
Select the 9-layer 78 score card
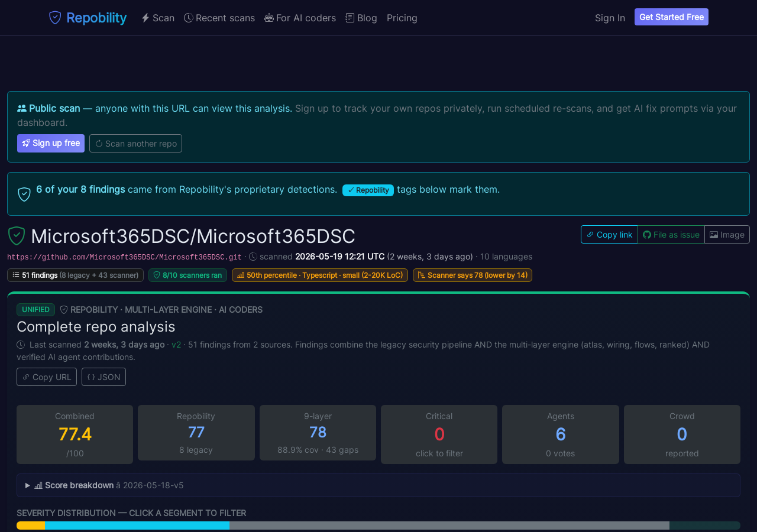[x=318, y=433]
